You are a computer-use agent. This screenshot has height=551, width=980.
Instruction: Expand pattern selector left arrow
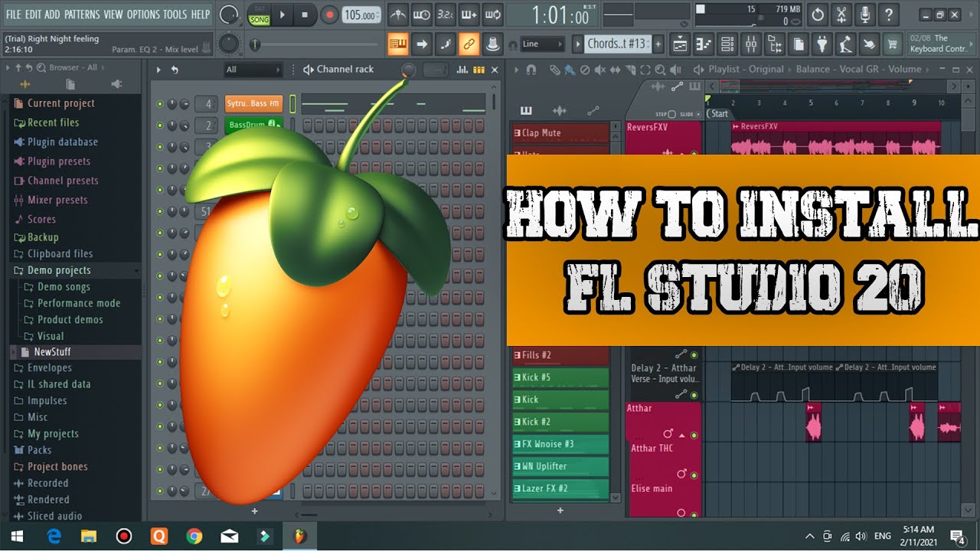point(578,44)
